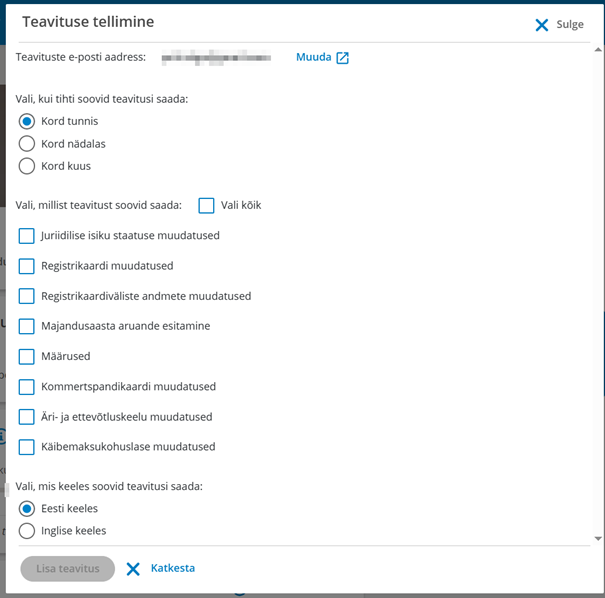Check Majandusaasta aruande esitamine box
The height and width of the screenshot is (598, 605).
27,326
